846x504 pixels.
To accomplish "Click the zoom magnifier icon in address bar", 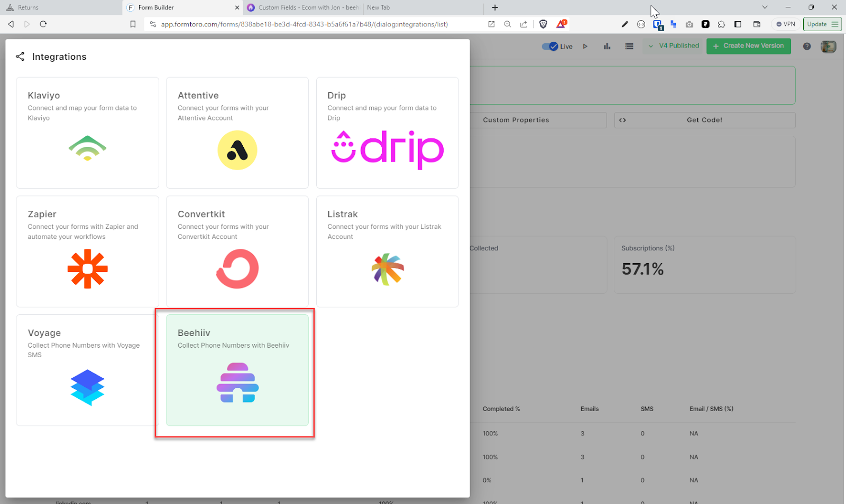I will 508,24.
